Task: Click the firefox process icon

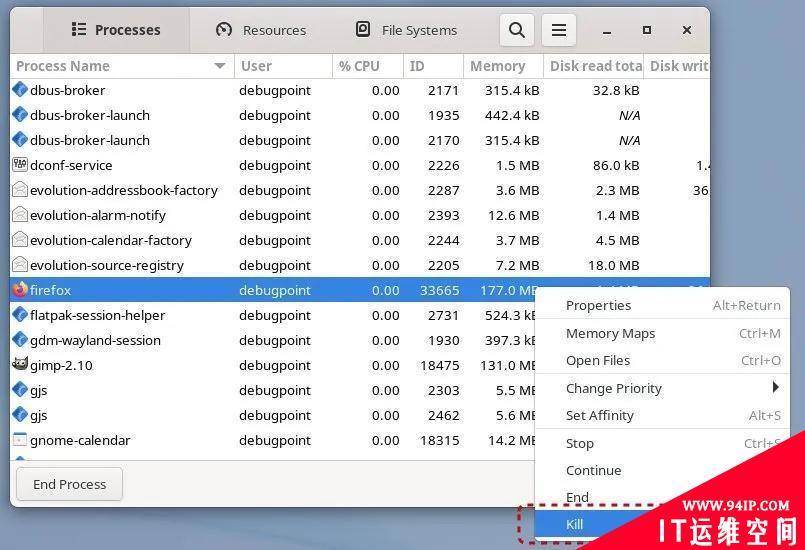Action: 20,290
